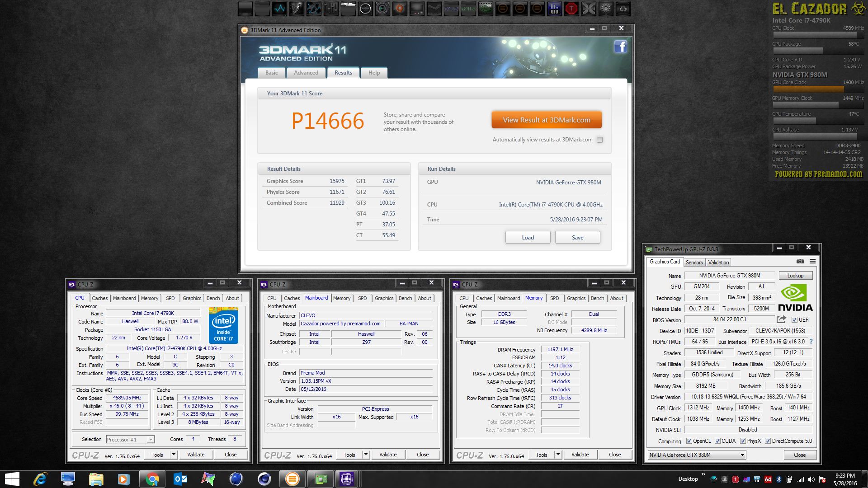Screen dimensions: 868x488
Task: Open the recycle bin icon in top dock
Action: tap(623, 9)
